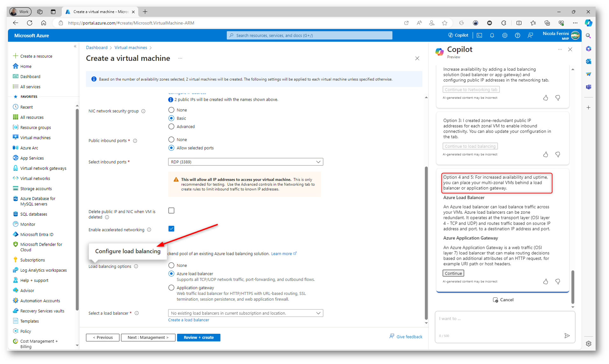The width and height of the screenshot is (609, 364).
Task: Open browser extensions puzzle icon
Action: [503, 23]
